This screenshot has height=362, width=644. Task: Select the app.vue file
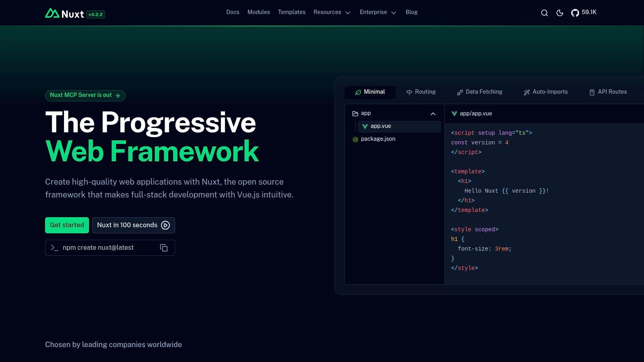point(399,126)
